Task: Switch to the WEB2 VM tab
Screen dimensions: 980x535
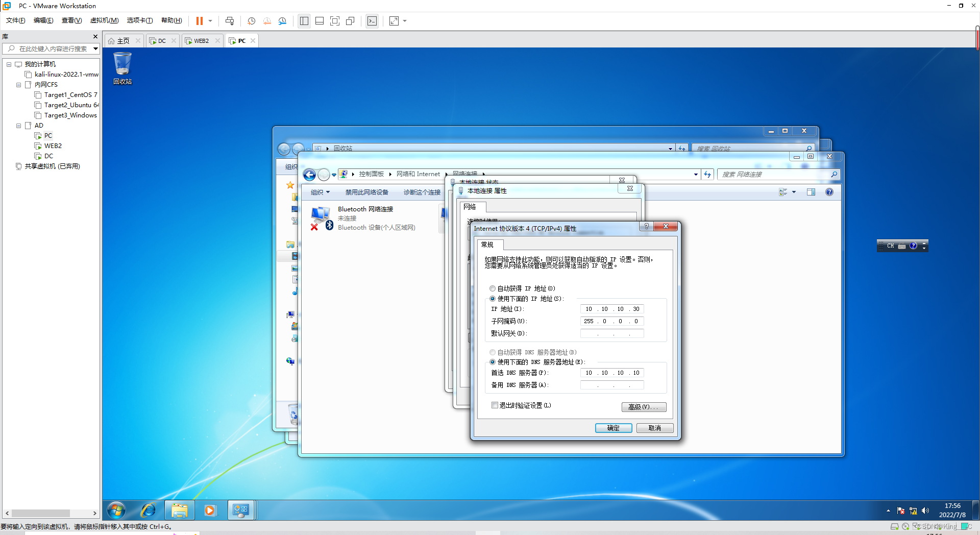Action: pyautogui.click(x=201, y=41)
